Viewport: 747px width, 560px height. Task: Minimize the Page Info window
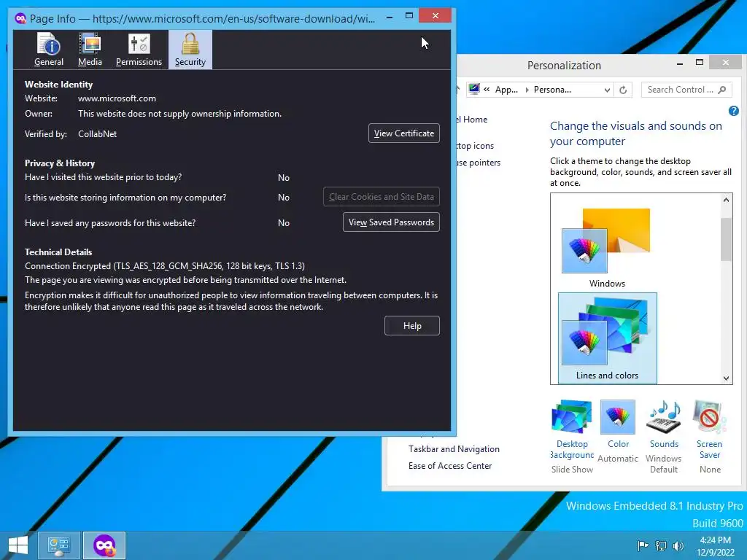390,17
